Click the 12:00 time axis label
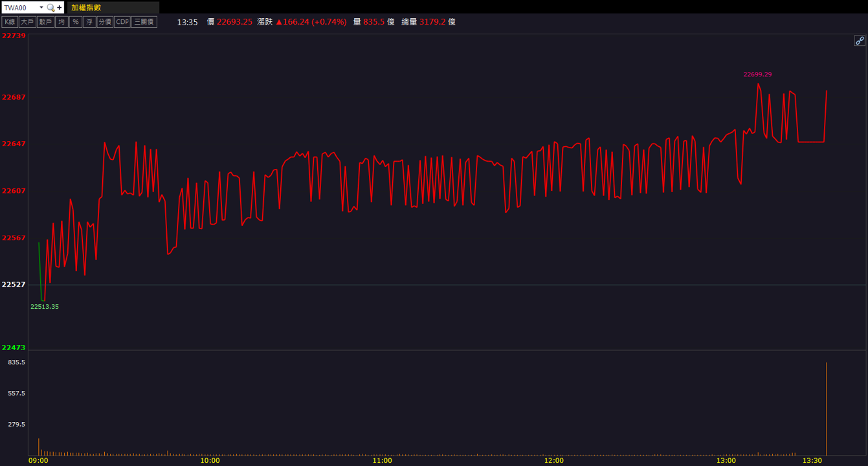 click(x=554, y=461)
